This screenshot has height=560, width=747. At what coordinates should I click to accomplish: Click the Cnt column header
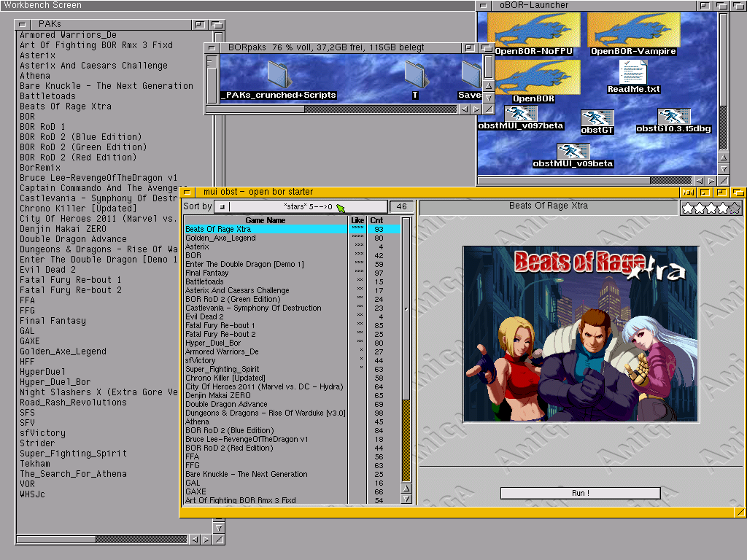click(x=376, y=220)
